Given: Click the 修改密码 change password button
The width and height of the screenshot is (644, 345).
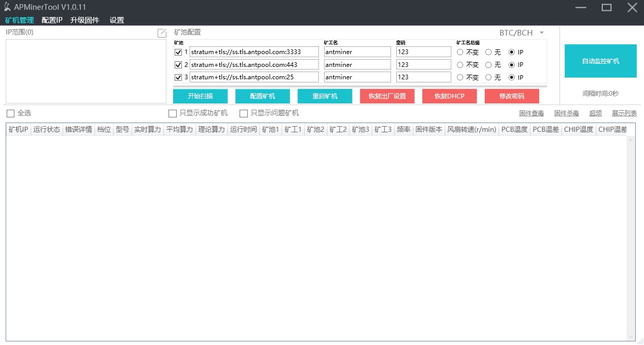Looking at the screenshot, I should point(512,96).
